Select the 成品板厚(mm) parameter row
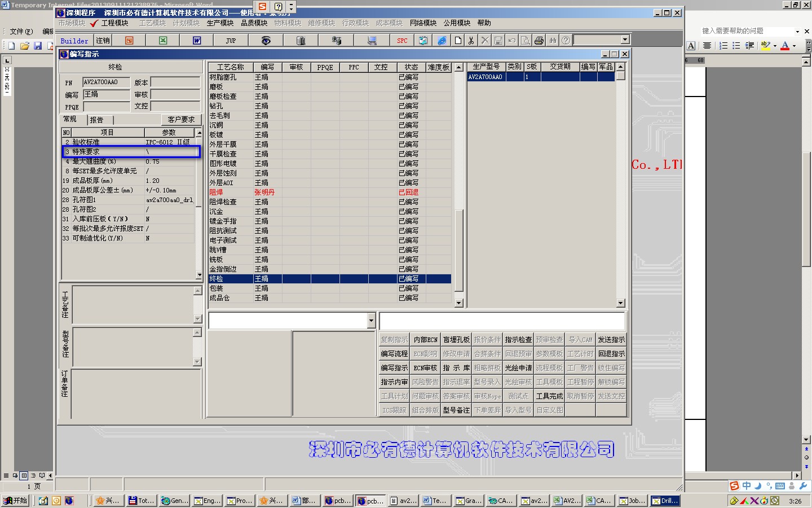 (x=128, y=181)
